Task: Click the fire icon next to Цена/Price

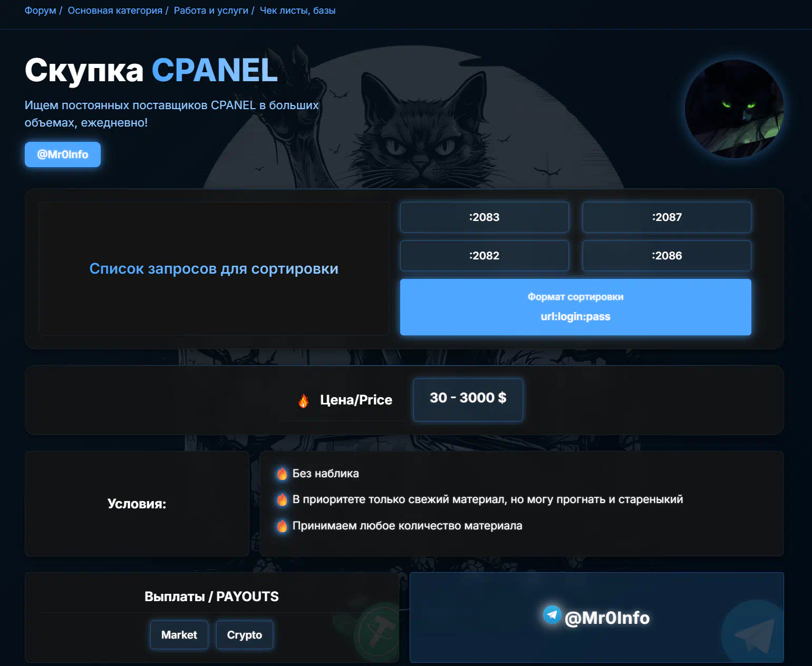Action: 304,401
